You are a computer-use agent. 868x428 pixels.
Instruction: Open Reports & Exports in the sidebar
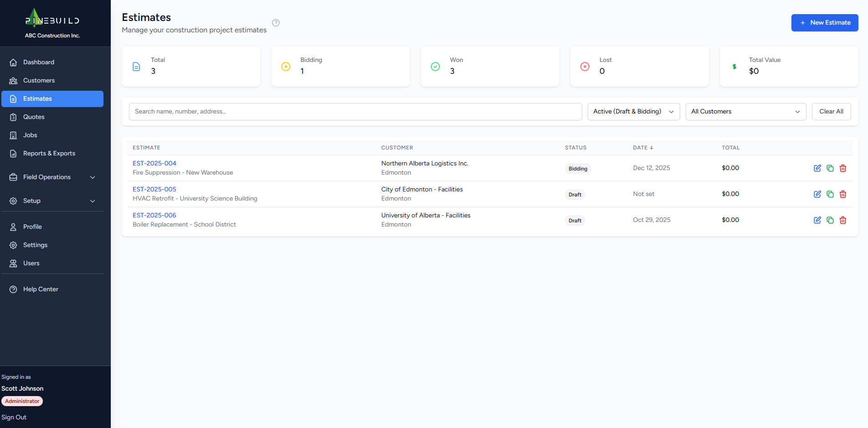point(49,154)
